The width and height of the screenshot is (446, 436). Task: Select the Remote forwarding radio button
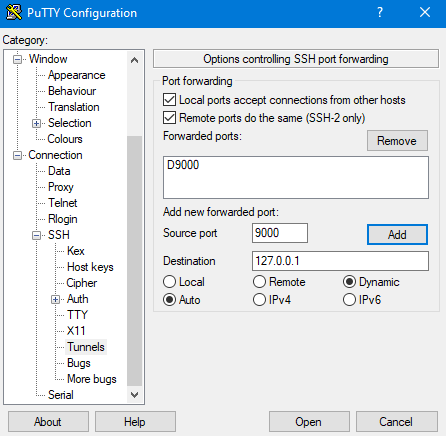pos(259,282)
